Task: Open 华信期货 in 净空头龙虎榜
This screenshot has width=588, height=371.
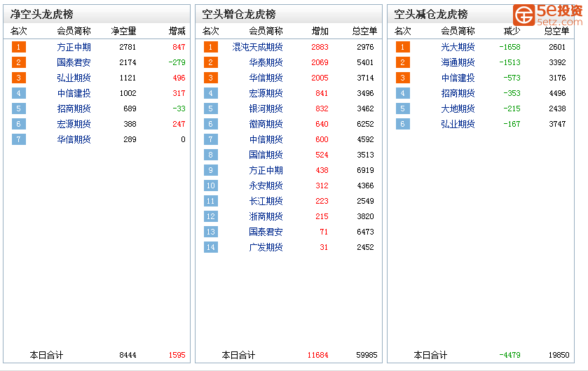Action: click(x=74, y=139)
